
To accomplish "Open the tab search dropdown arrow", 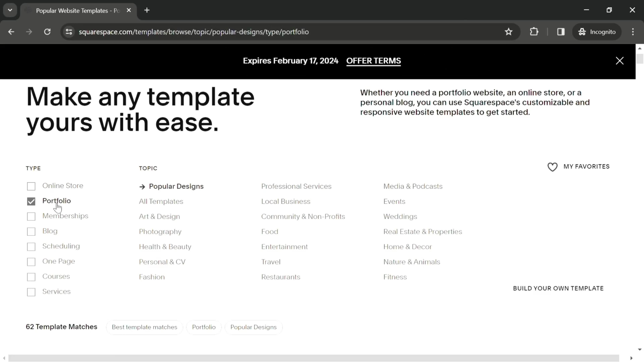I will point(10,10).
